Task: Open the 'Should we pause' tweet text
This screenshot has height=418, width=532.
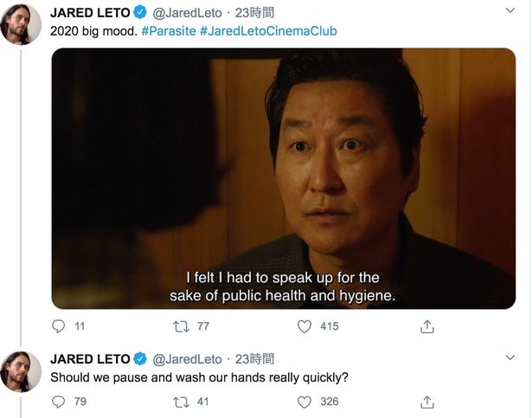Action: tap(200, 377)
